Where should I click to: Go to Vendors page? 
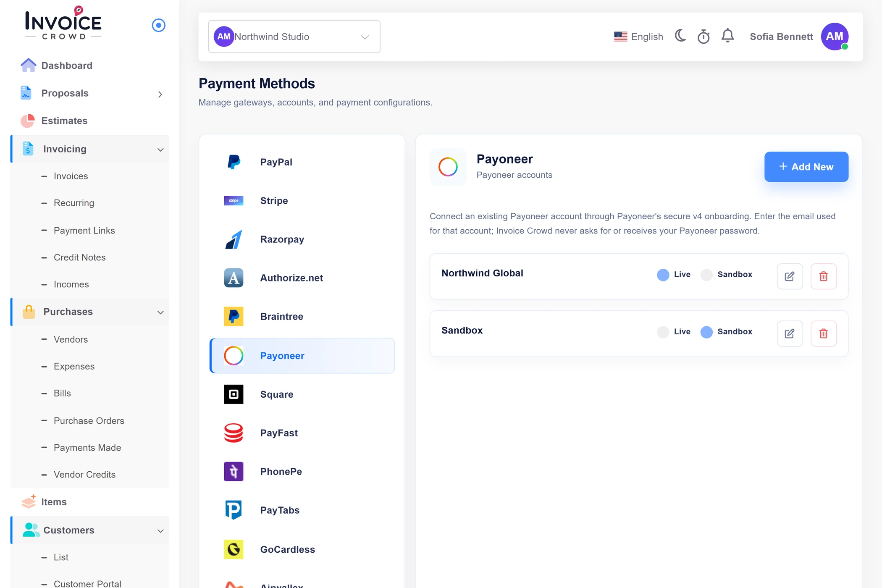click(71, 339)
